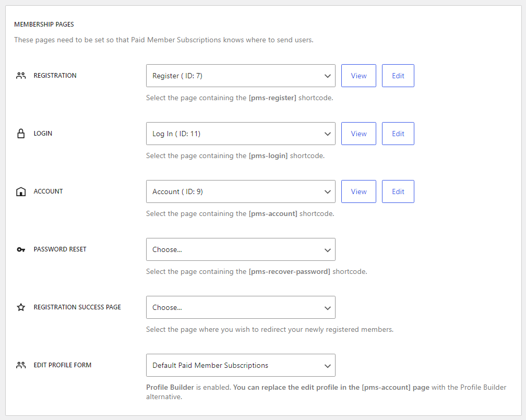
Task: Click the ACCOUNT label
Action: [49, 191]
